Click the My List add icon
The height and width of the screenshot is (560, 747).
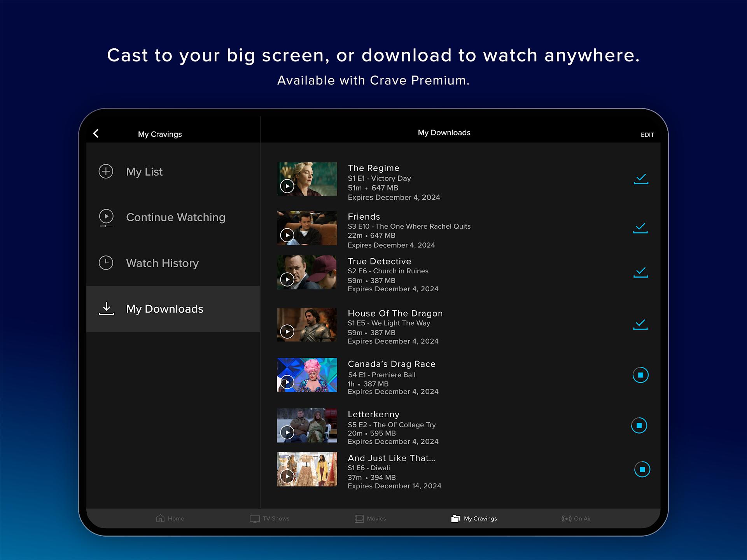[106, 171]
